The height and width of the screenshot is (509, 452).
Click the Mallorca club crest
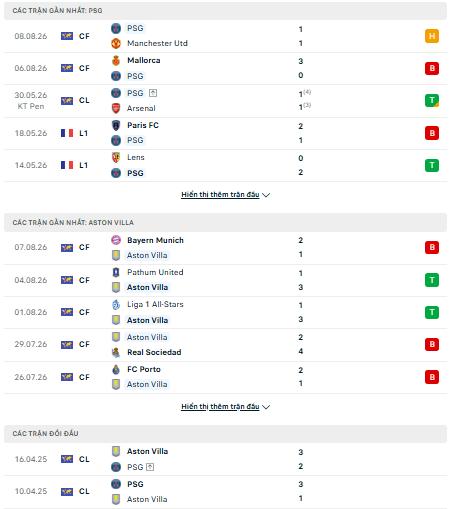[x=116, y=60]
